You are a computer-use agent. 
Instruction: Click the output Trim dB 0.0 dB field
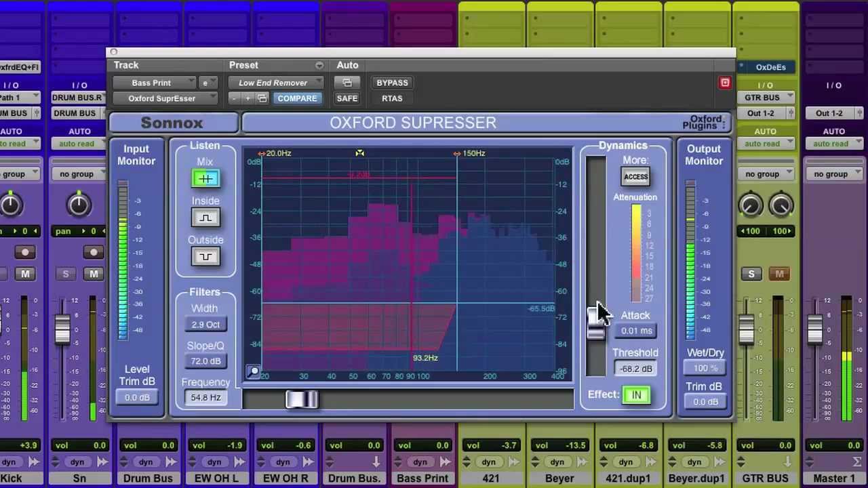tap(705, 402)
